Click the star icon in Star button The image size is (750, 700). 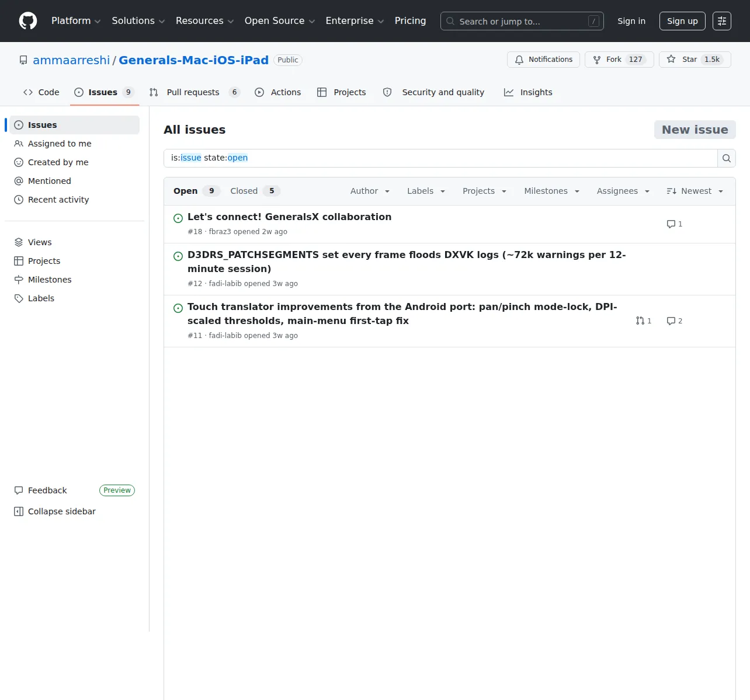coord(671,60)
